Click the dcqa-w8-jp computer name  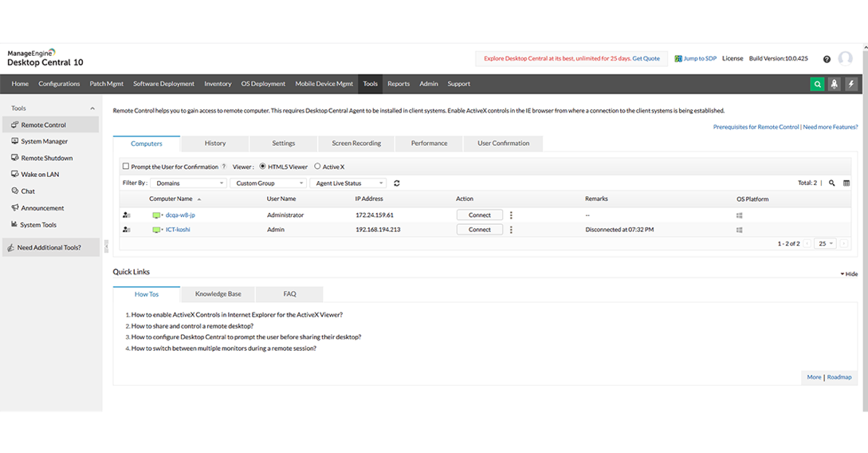pyautogui.click(x=180, y=215)
